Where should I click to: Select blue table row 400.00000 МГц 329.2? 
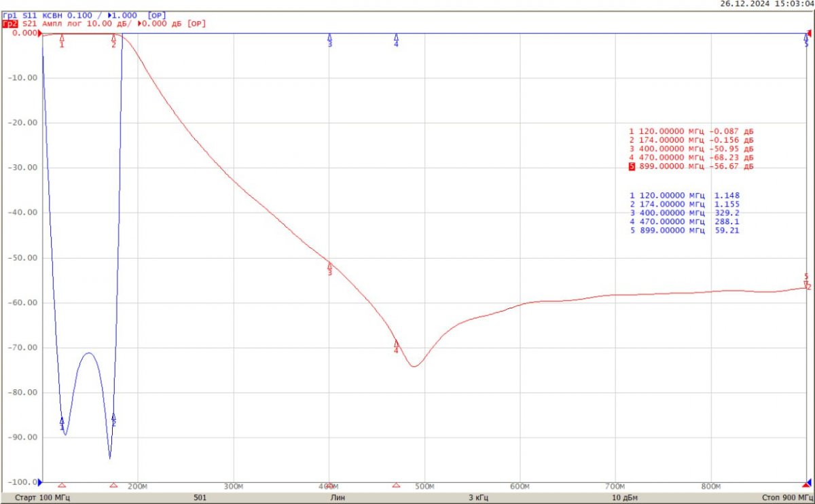click(x=685, y=213)
